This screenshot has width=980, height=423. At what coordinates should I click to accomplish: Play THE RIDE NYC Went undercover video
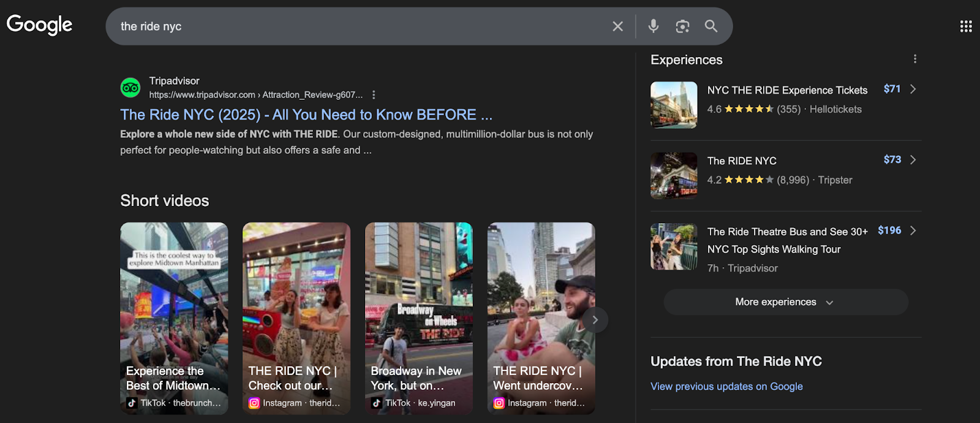pyautogui.click(x=541, y=318)
